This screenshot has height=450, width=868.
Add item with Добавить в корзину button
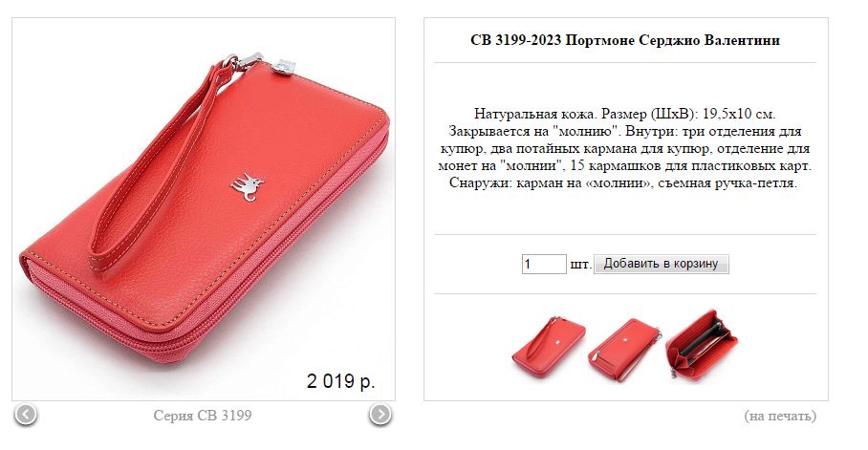coord(661,264)
